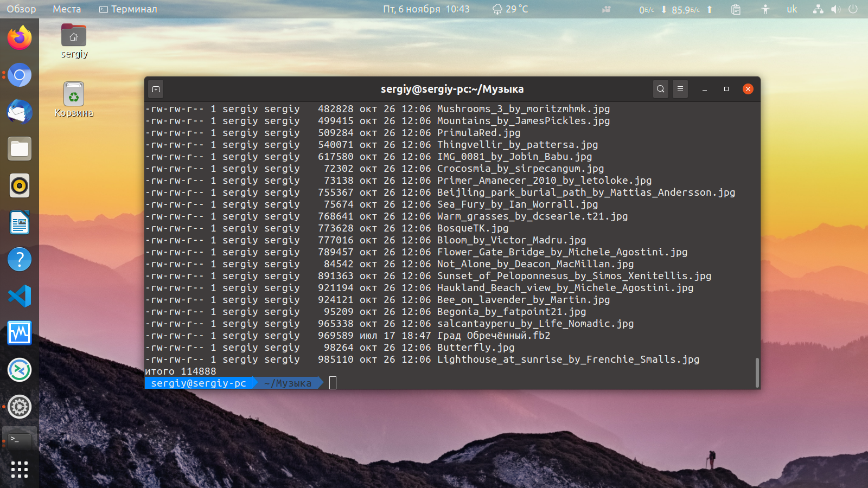868x488 pixels.
Task: Toggle the applications grid at dock bottom
Action: pyautogui.click(x=20, y=470)
